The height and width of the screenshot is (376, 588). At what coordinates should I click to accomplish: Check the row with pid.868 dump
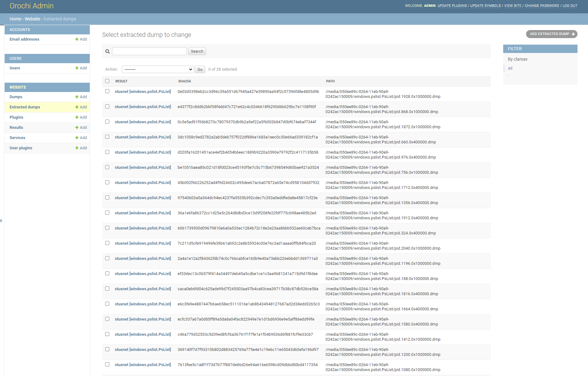[107, 107]
